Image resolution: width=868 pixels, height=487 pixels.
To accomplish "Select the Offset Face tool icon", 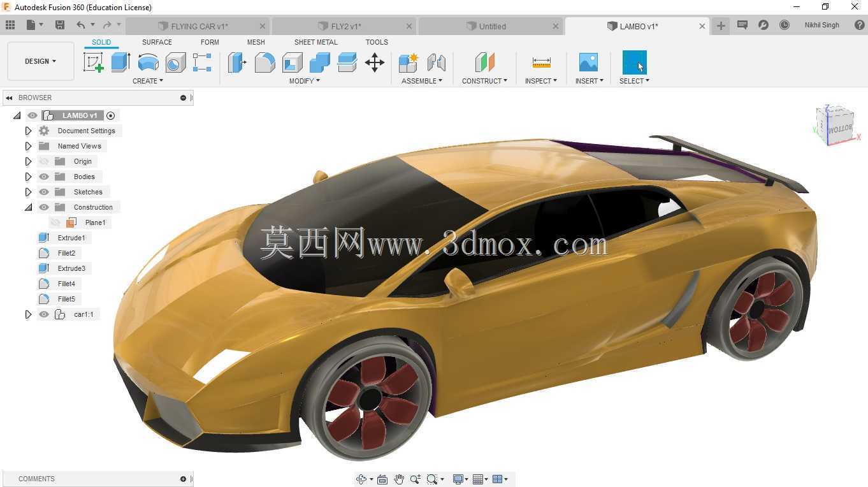I will point(347,62).
